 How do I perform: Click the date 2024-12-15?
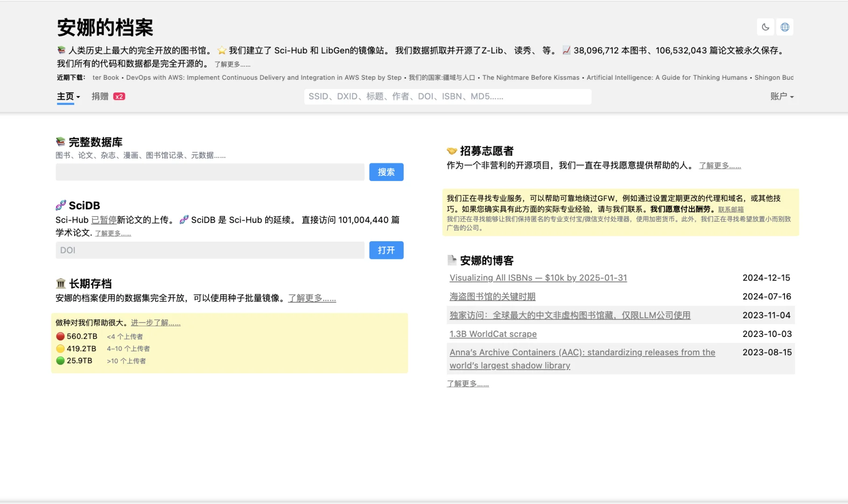pyautogui.click(x=766, y=278)
